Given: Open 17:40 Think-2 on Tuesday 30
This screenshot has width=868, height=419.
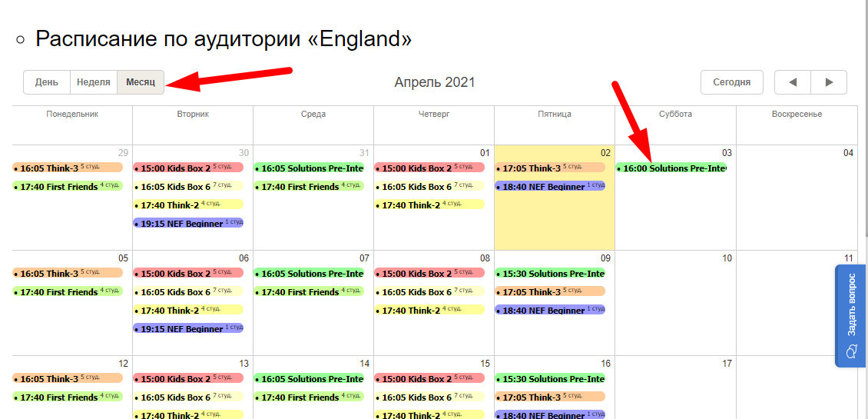Looking at the screenshot, I should [188, 205].
